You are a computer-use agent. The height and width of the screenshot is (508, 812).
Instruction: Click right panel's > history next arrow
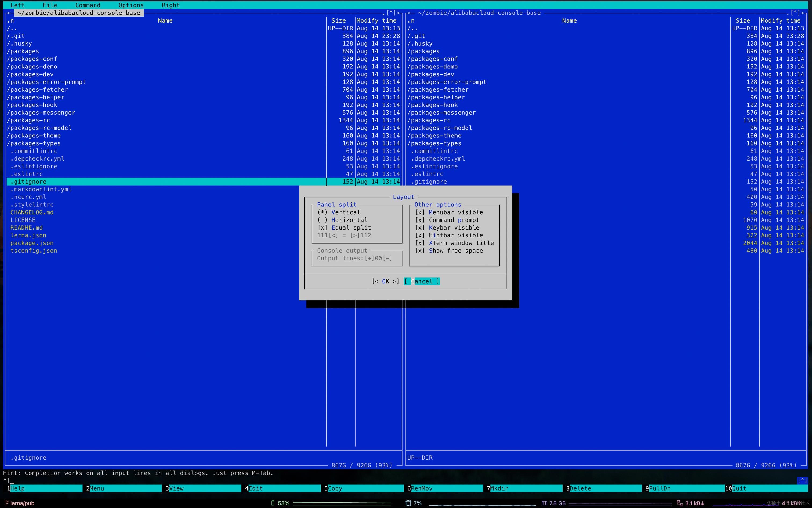tap(803, 13)
